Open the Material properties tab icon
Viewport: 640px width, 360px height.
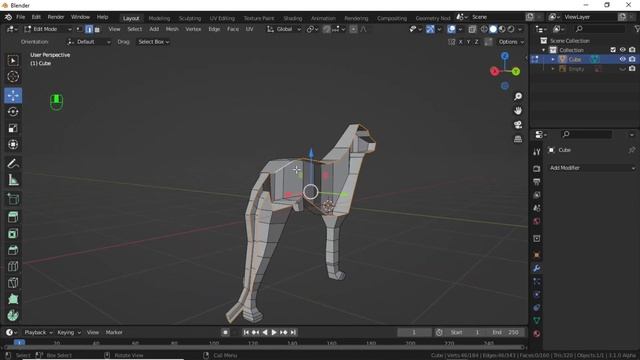point(537,333)
